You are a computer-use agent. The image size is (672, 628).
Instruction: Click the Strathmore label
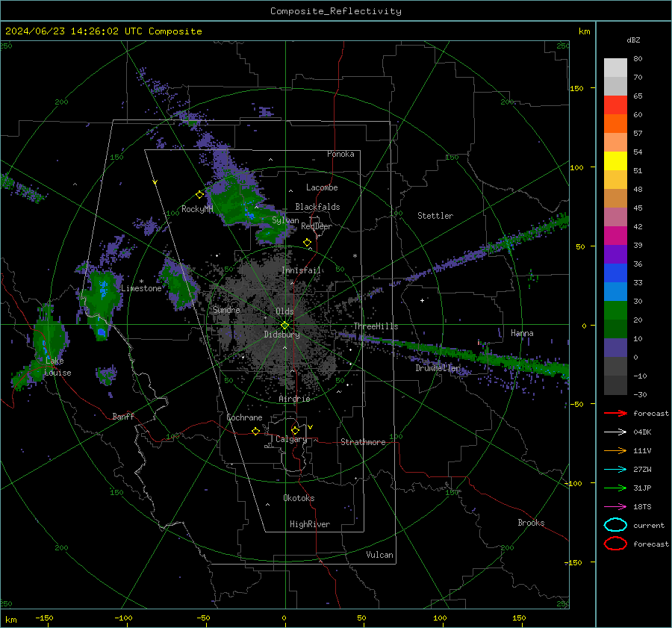pos(363,442)
